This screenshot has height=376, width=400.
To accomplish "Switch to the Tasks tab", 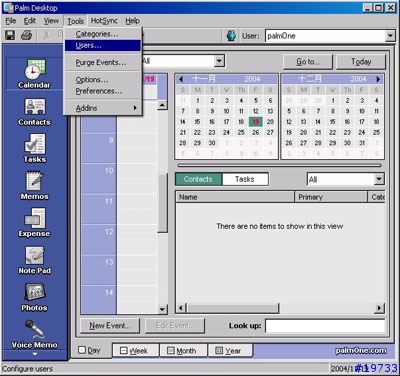I will 245,179.
